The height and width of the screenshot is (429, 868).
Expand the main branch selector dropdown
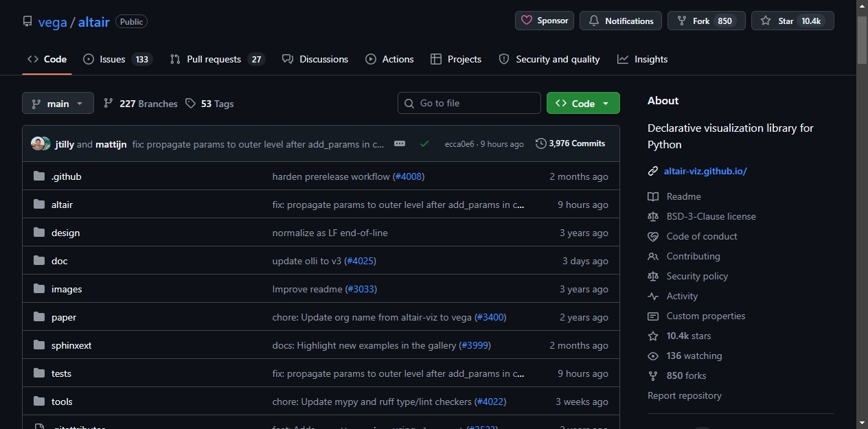tap(58, 104)
